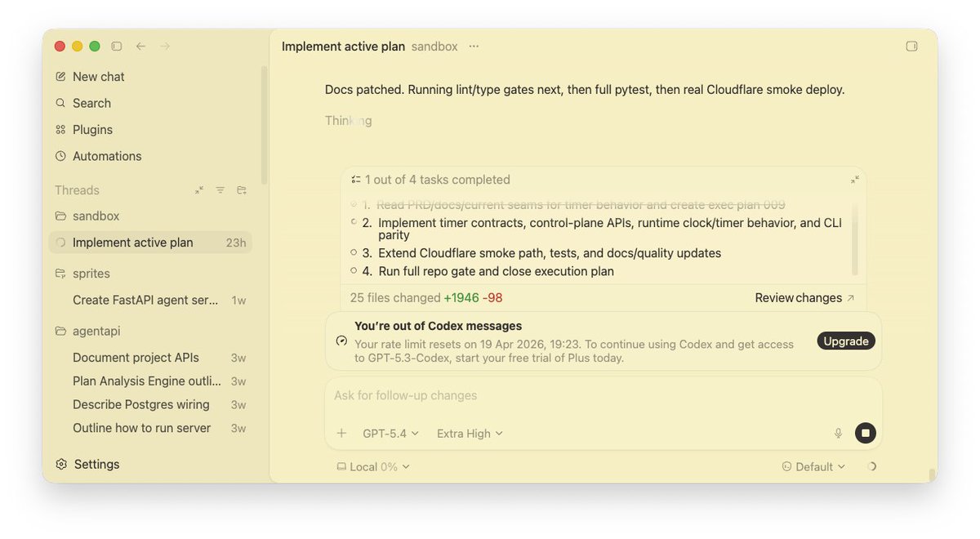The width and height of the screenshot is (980, 539).
Task: Open Search in sidebar
Action: pyautogui.click(x=82, y=103)
